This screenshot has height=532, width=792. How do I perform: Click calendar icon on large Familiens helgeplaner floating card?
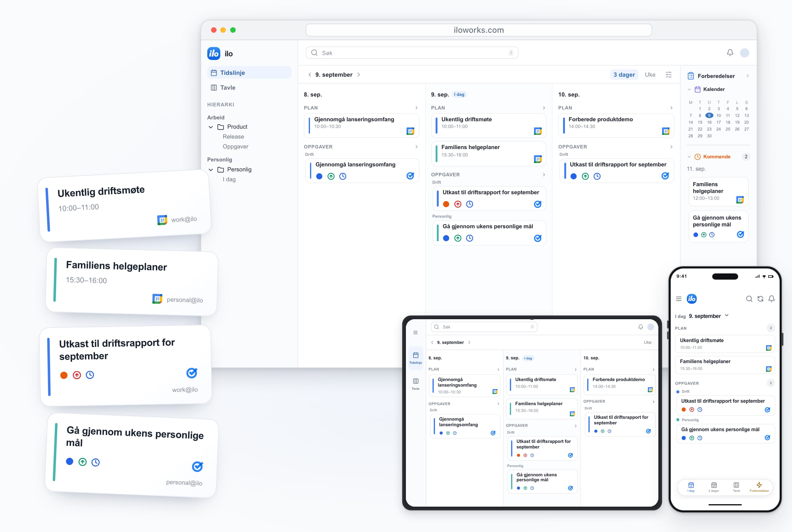157,299
